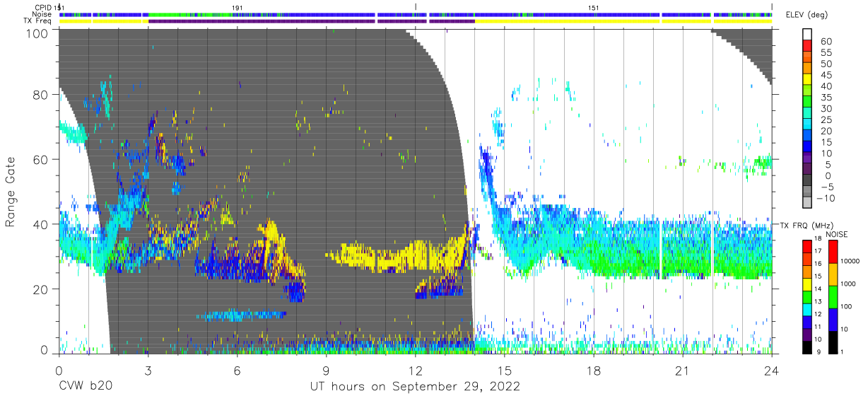Click the '9' tick on UT hours axis
868x401 pixels.
326,370
